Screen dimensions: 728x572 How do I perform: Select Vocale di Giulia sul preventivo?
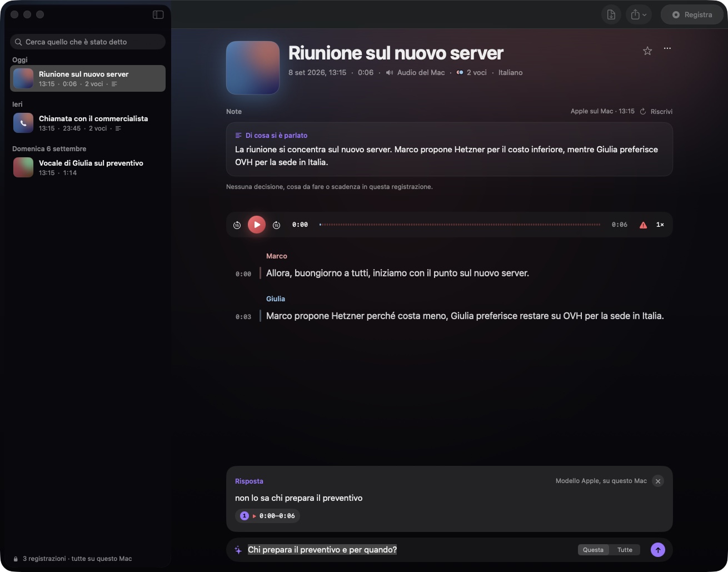tap(88, 167)
